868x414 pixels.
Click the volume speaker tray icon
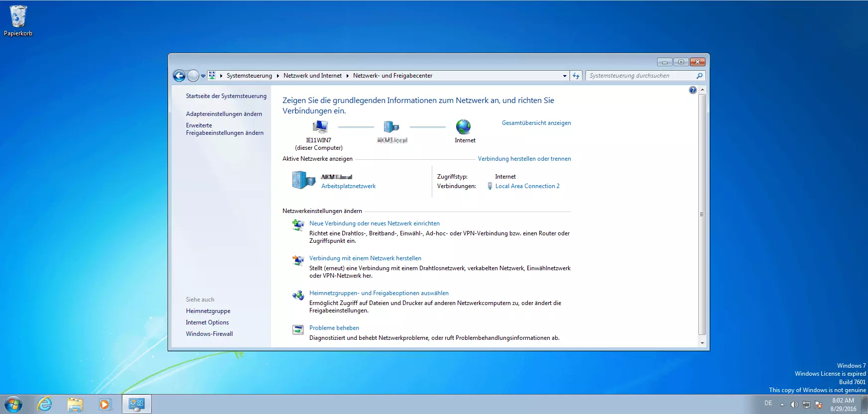coord(794,405)
